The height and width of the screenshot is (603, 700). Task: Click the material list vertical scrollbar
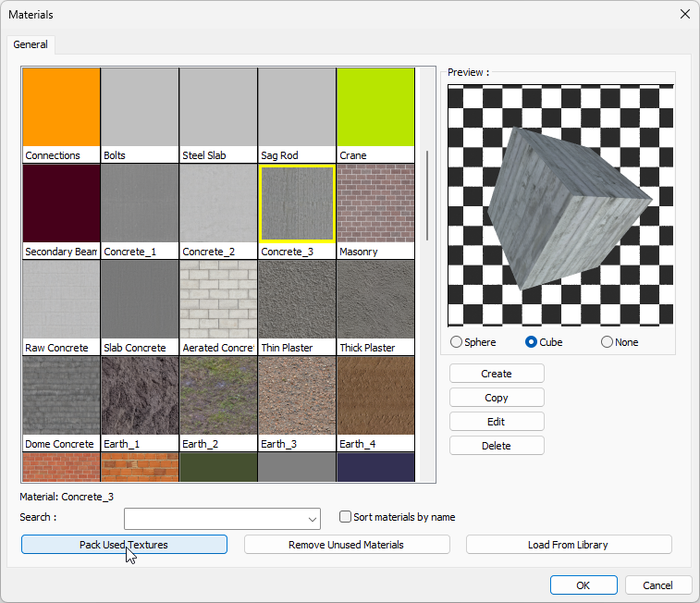click(426, 194)
